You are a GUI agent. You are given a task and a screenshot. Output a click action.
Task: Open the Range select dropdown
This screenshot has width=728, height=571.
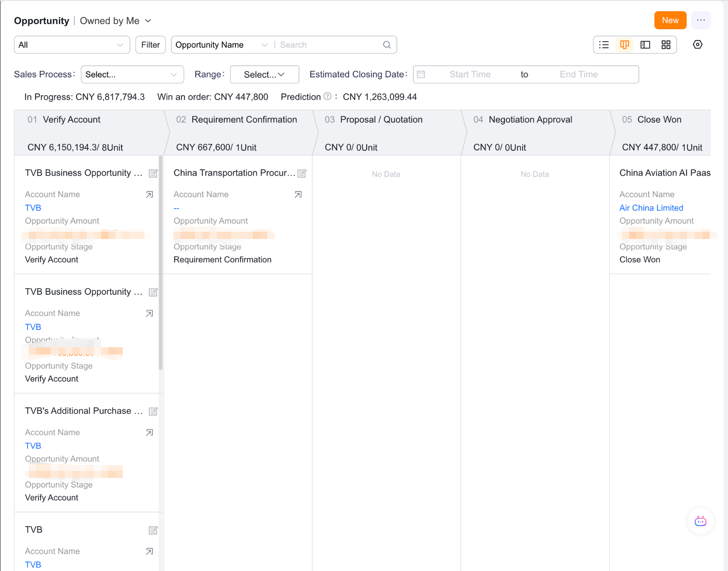[x=264, y=74]
